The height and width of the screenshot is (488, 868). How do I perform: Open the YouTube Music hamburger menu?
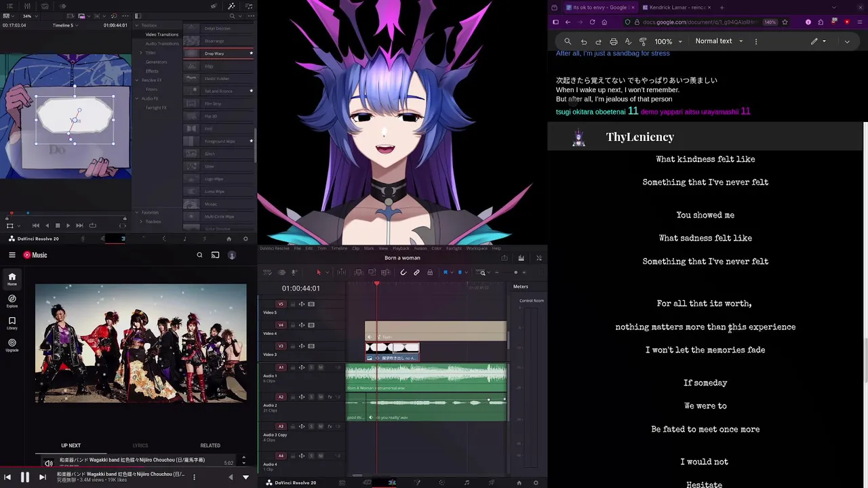click(12, 255)
